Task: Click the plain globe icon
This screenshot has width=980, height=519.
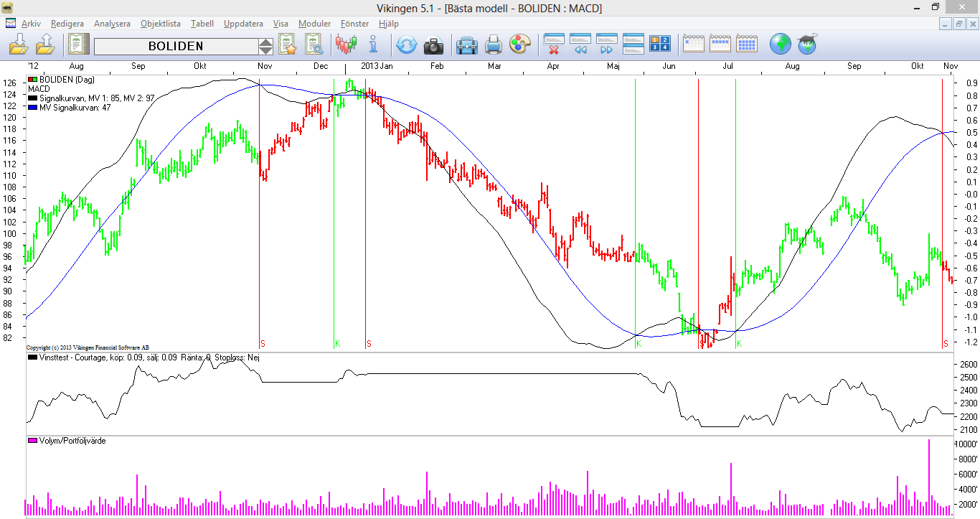Action: [781, 45]
